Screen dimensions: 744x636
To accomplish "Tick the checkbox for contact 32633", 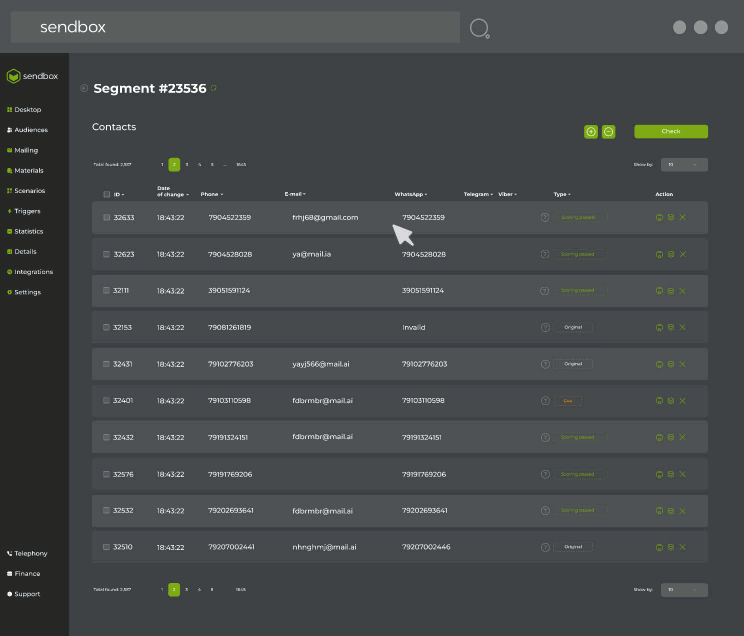I will click(107, 217).
